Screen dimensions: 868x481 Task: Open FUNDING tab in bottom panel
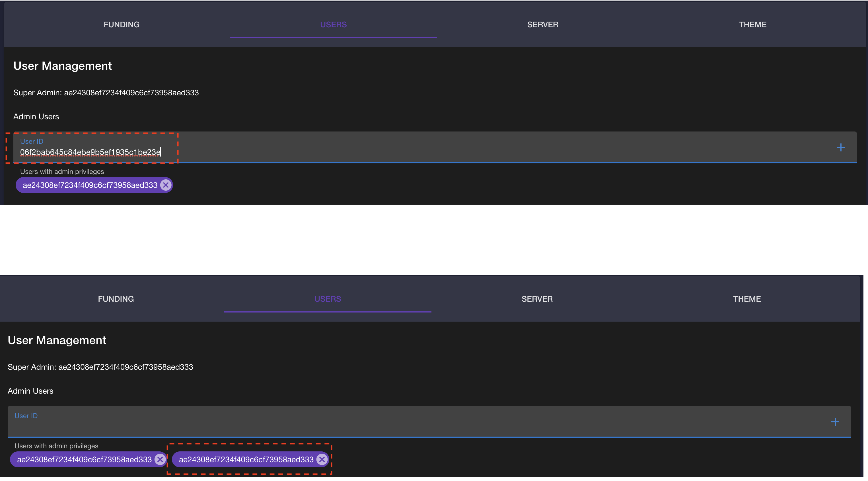116,299
